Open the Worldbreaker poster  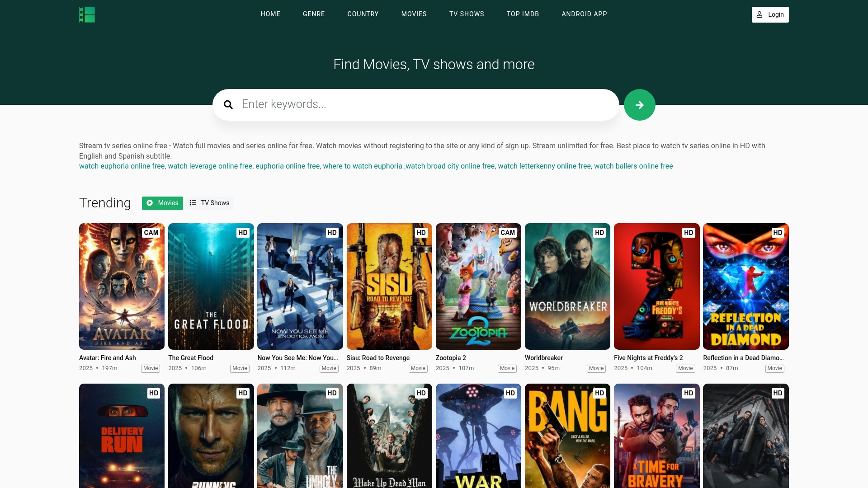pos(567,286)
